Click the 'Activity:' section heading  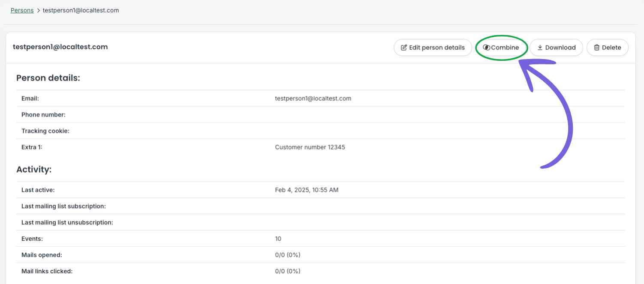click(x=34, y=170)
